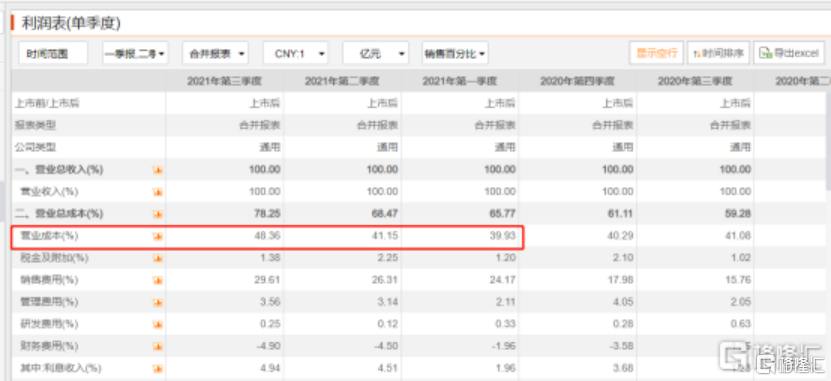Click the 利润表(单季度) title
The height and width of the screenshot is (381, 831).
(71, 23)
